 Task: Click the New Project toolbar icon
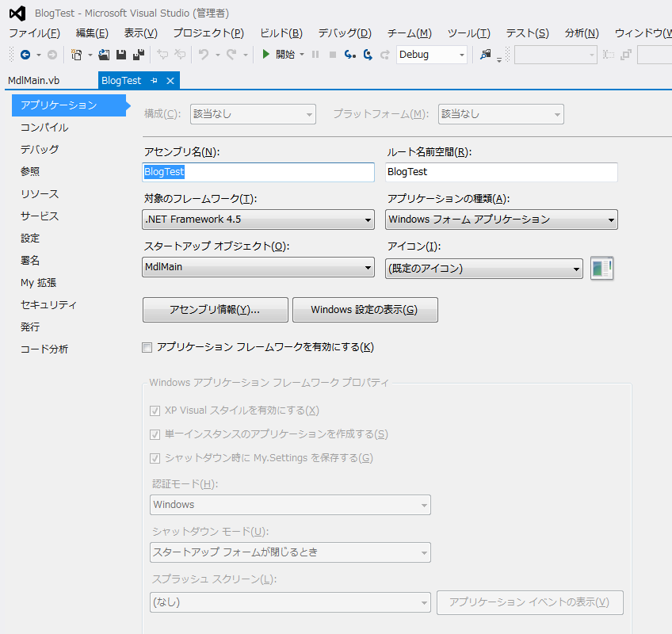click(76, 55)
